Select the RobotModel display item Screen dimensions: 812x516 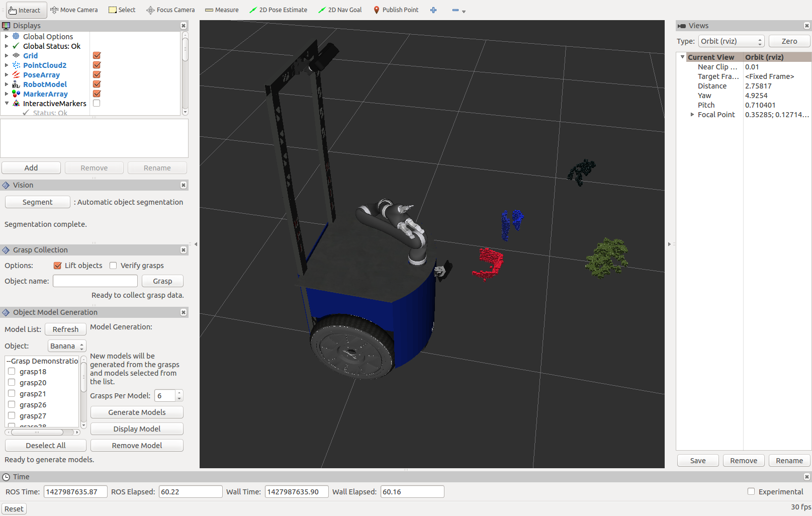pyautogui.click(x=45, y=84)
